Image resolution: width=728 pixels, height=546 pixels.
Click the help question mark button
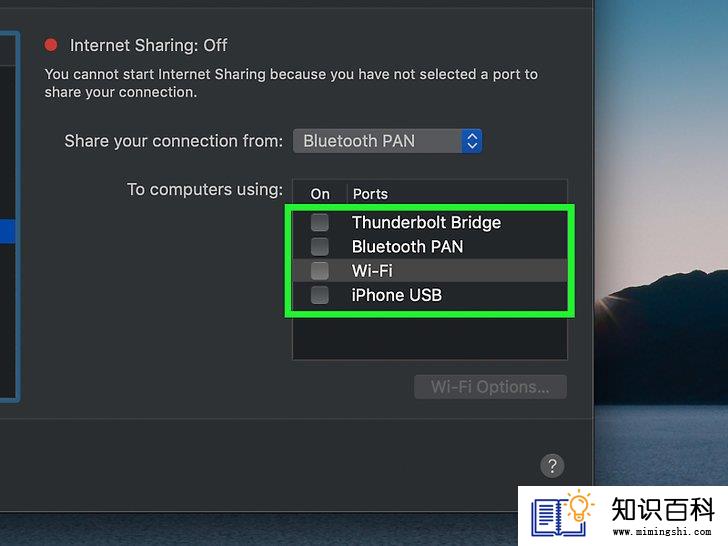click(x=552, y=466)
